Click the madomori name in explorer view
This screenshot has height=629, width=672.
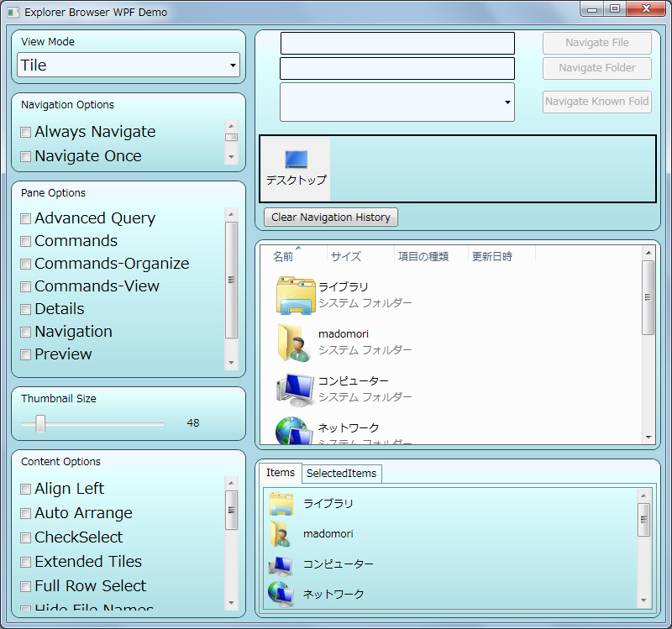344,333
